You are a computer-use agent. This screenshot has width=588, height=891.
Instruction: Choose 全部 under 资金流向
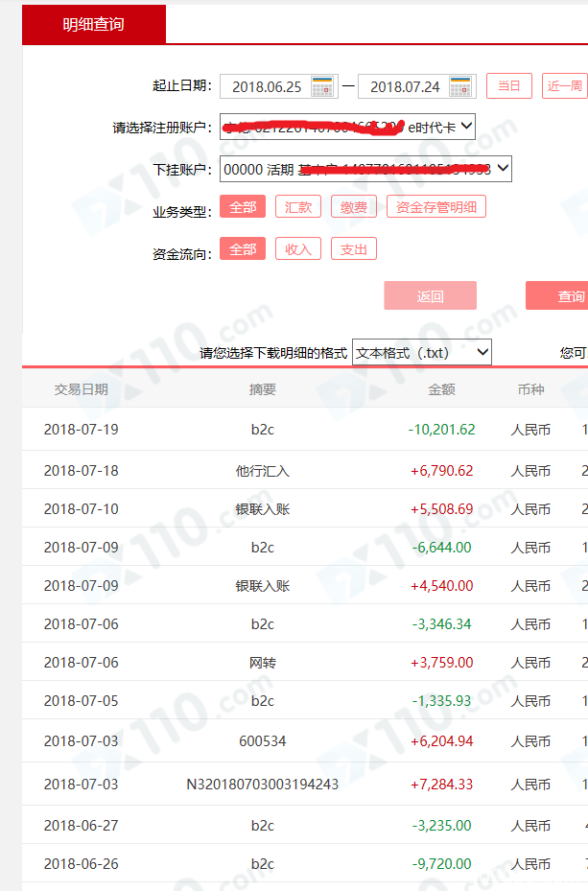click(243, 249)
